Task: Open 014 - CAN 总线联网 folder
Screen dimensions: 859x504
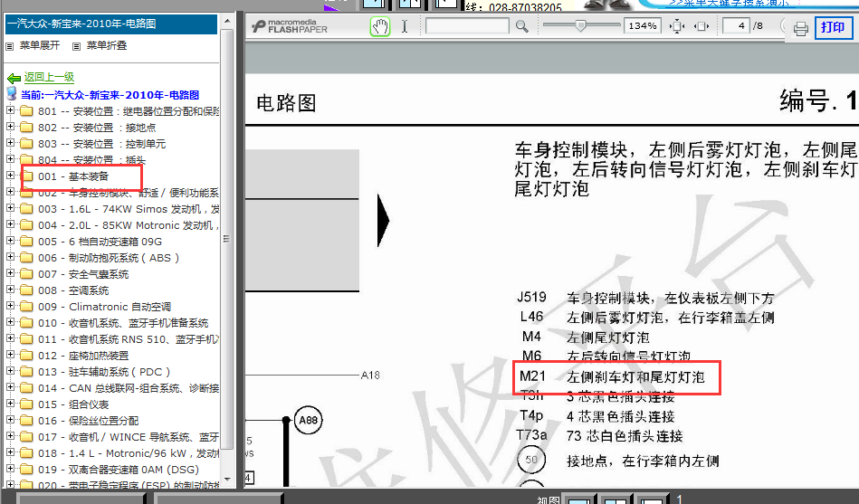Action: (x=129, y=388)
